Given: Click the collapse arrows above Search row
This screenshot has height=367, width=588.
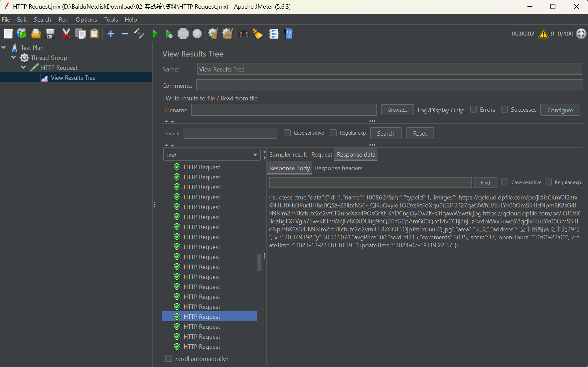Looking at the screenshot, I should point(169,121).
